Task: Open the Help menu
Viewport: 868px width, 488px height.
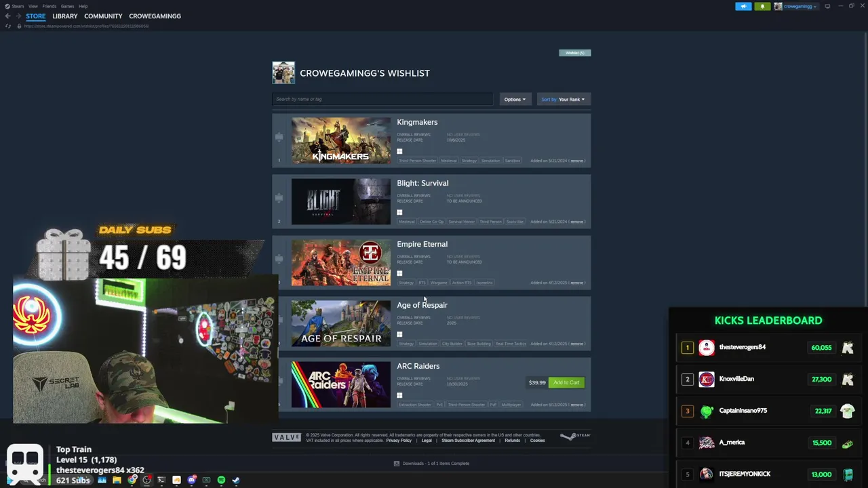Action: pos(83,6)
